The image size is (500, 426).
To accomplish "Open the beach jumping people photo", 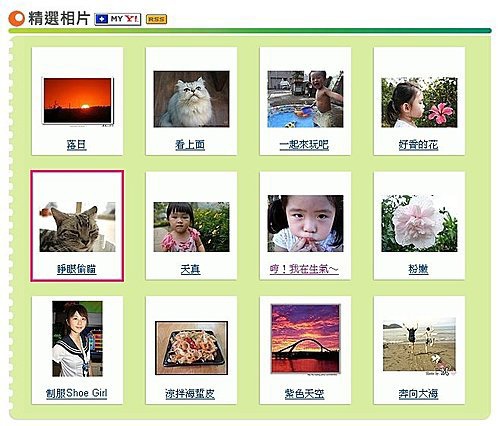I will (x=419, y=345).
